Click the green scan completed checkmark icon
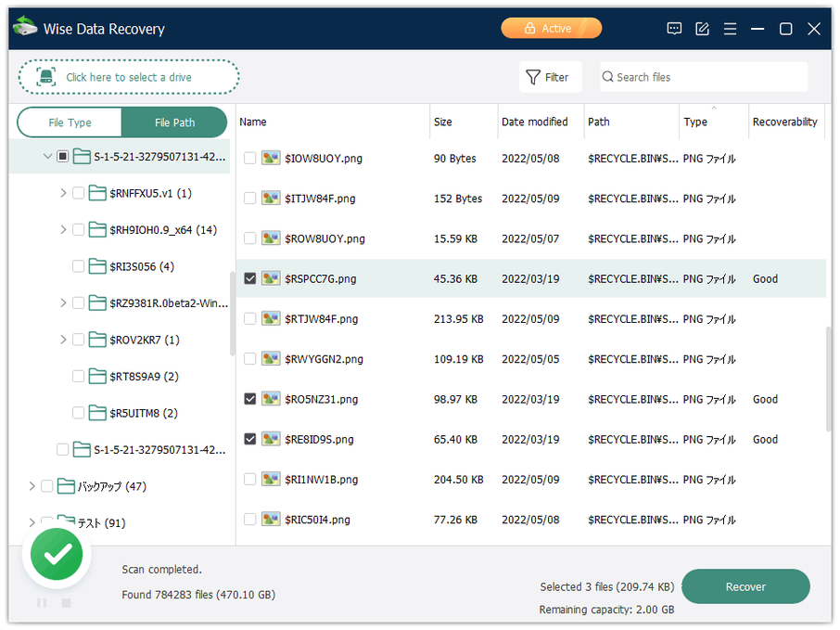 tap(57, 555)
